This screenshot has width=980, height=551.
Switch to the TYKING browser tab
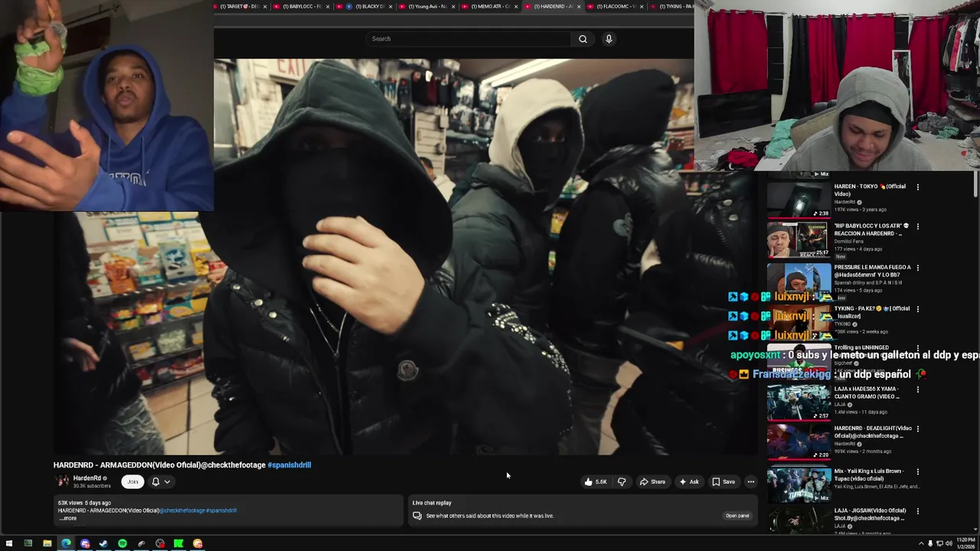pos(674,6)
